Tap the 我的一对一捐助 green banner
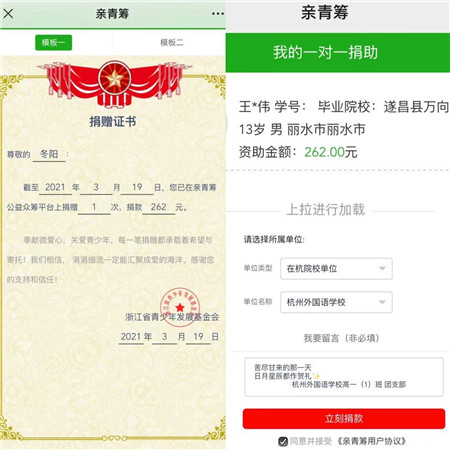 point(338,52)
